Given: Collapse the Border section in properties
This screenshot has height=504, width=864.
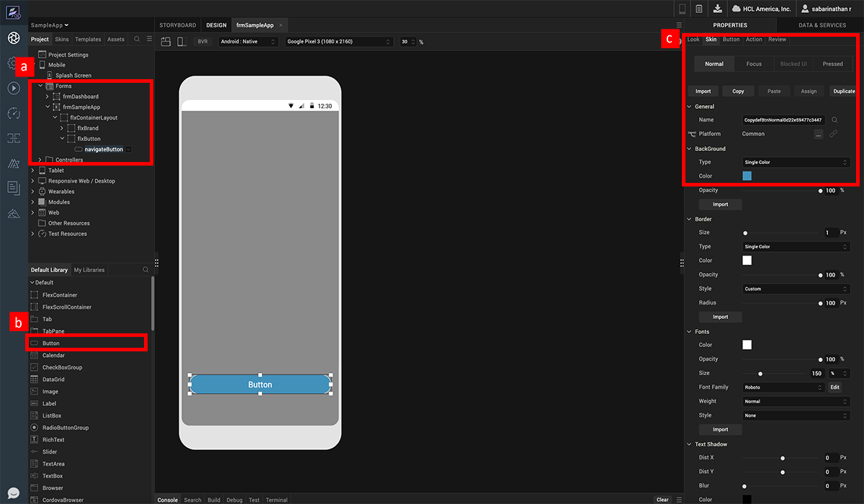Looking at the screenshot, I should point(689,219).
